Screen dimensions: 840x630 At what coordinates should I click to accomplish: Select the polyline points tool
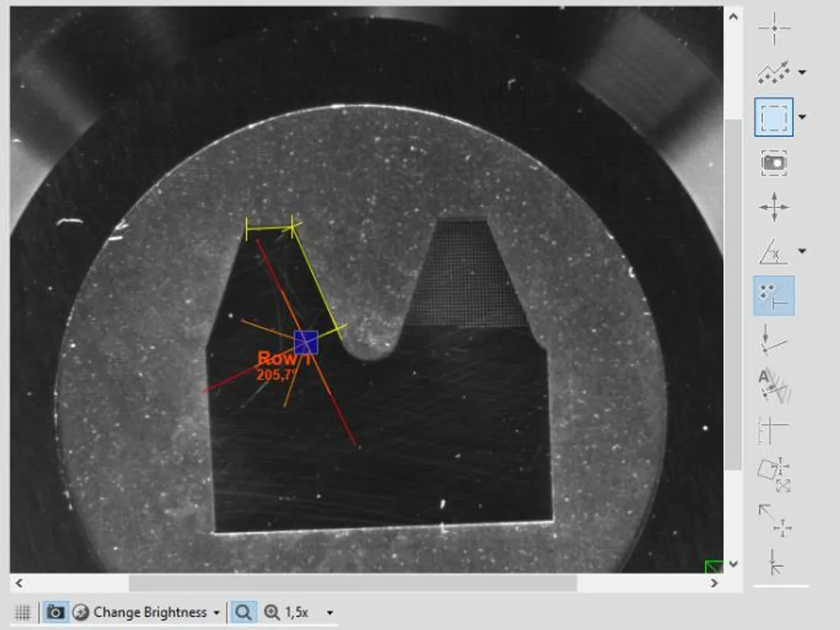pos(774,72)
